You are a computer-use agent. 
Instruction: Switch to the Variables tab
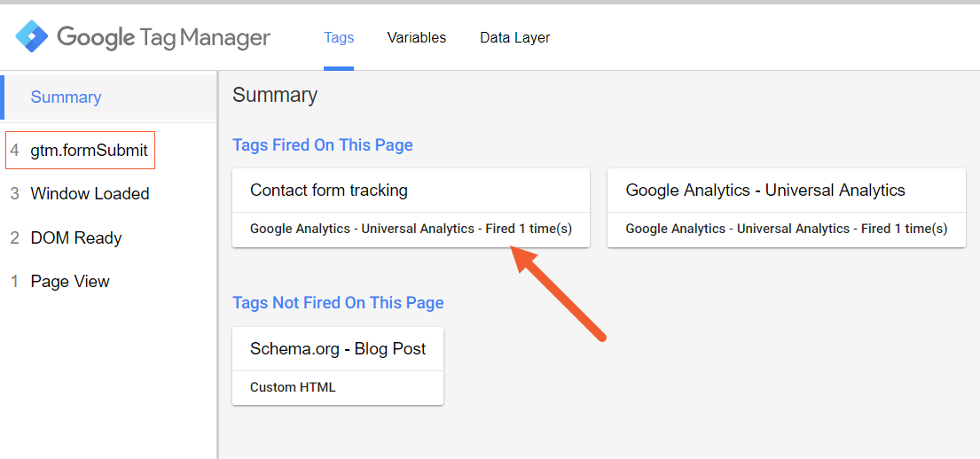pyautogui.click(x=416, y=37)
